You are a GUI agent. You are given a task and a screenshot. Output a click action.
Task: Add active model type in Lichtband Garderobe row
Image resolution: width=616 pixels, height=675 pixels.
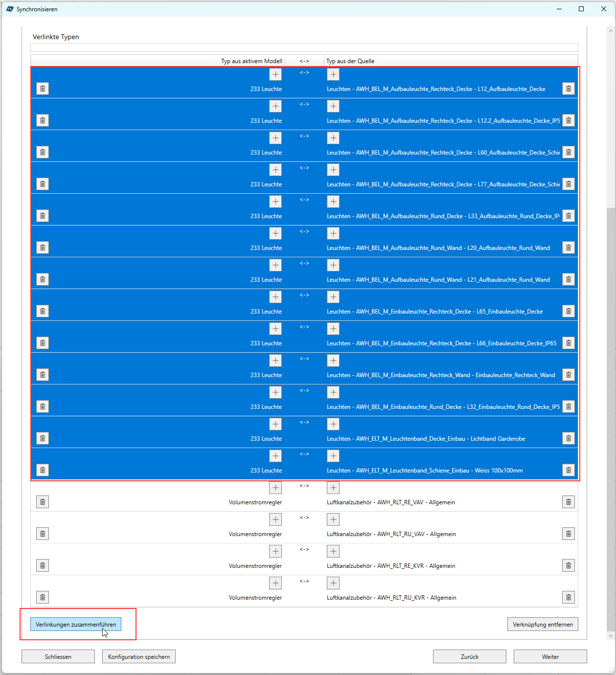275,424
